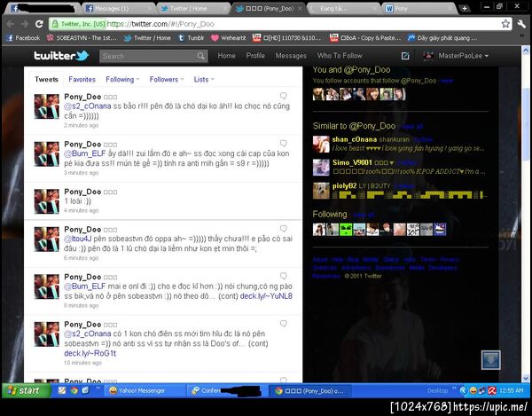Open Messages in Twitter navigation

(x=291, y=56)
